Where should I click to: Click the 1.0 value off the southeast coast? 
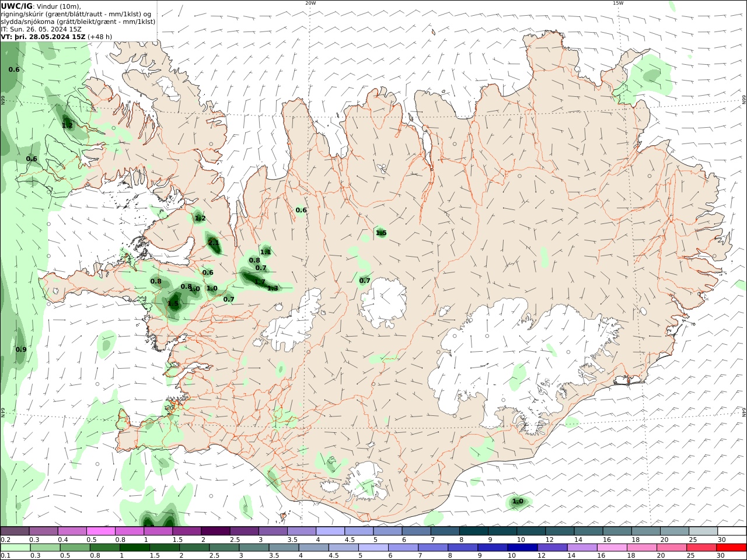[518, 501]
